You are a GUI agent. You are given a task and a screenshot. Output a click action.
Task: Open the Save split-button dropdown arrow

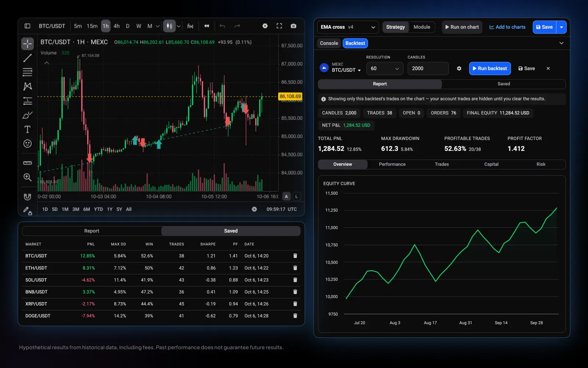pyautogui.click(x=562, y=27)
